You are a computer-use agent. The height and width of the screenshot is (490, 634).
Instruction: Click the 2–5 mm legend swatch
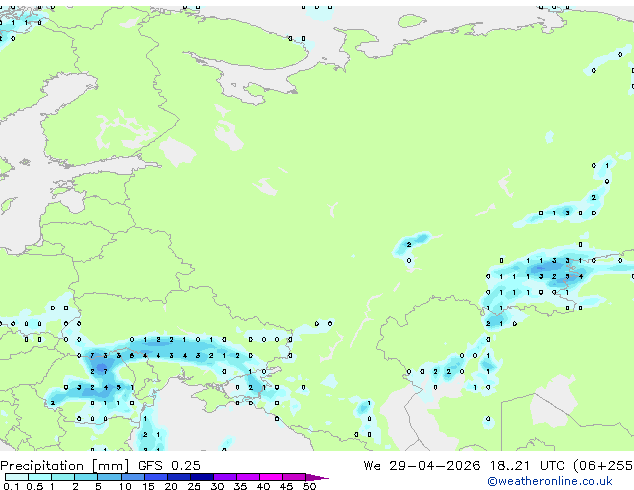point(86,477)
